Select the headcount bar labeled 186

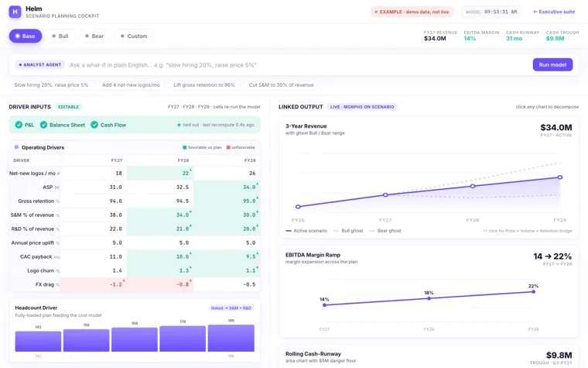click(x=231, y=338)
